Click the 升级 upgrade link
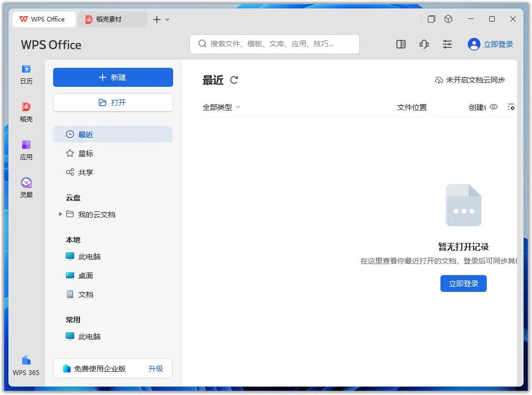532x395 pixels. 156,369
